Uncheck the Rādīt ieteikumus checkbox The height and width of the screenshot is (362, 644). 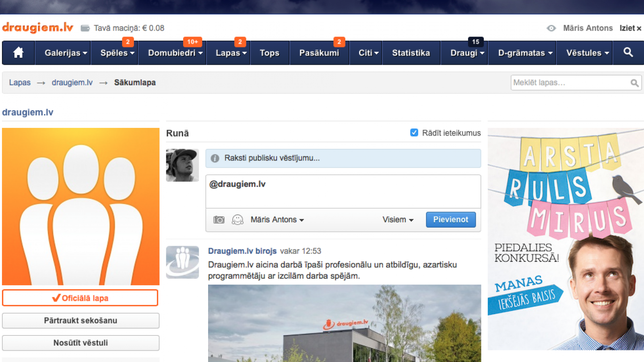pyautogui.click(x=414, y=133)
